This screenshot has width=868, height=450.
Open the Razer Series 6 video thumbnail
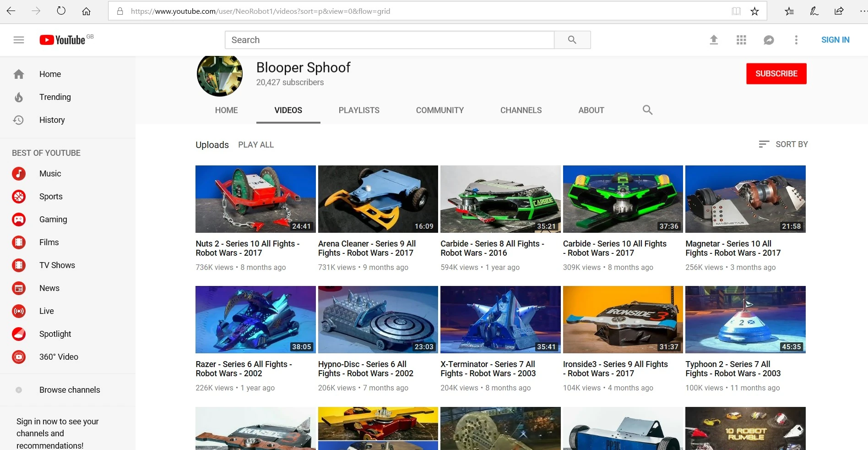tap(255, 320)
